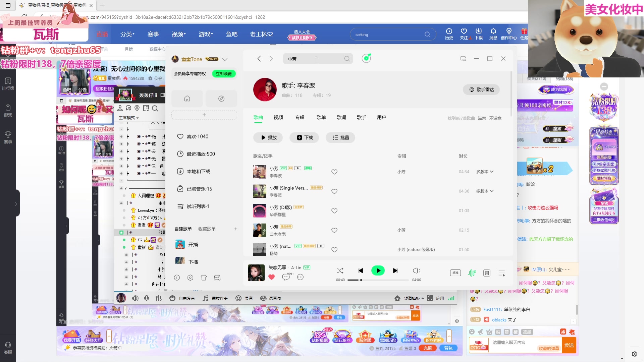This screenshot has height=362, width=644.
Task: Click the site search box with iceking
Action: point(393,34)
